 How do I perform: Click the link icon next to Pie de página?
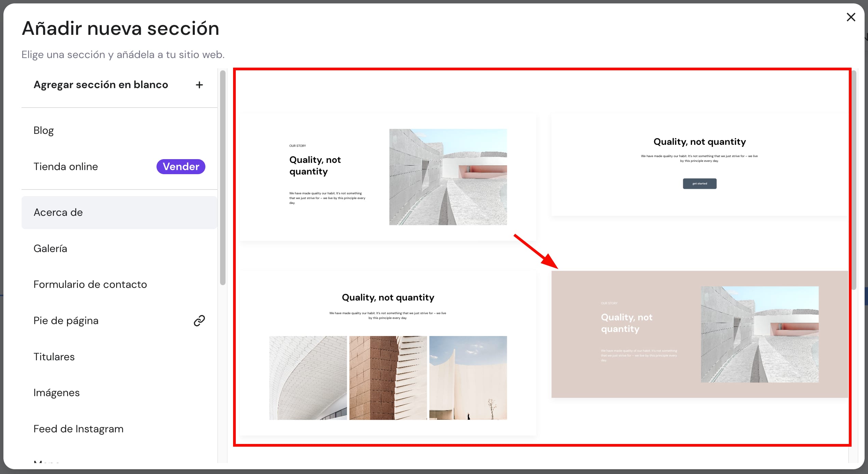(x=199, y=321)
